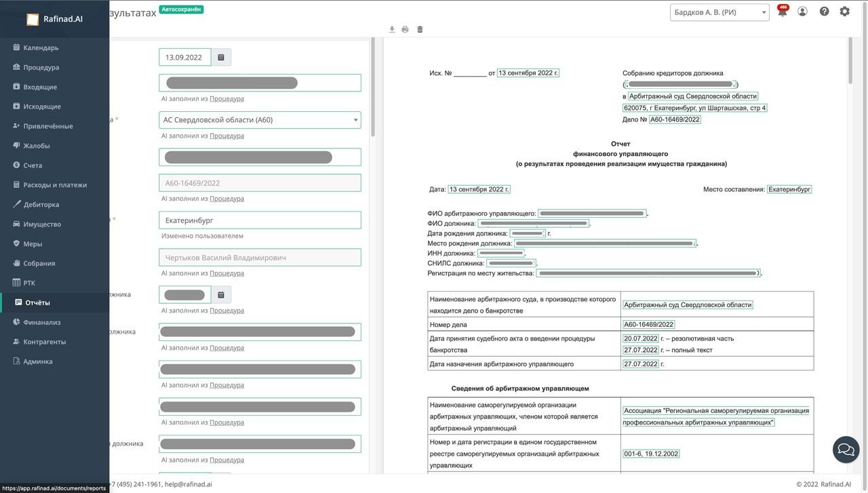Click the Процедура sidebar icon
Image resolution: width=868 pixels, height=493 pixels.
click(16, 67)
